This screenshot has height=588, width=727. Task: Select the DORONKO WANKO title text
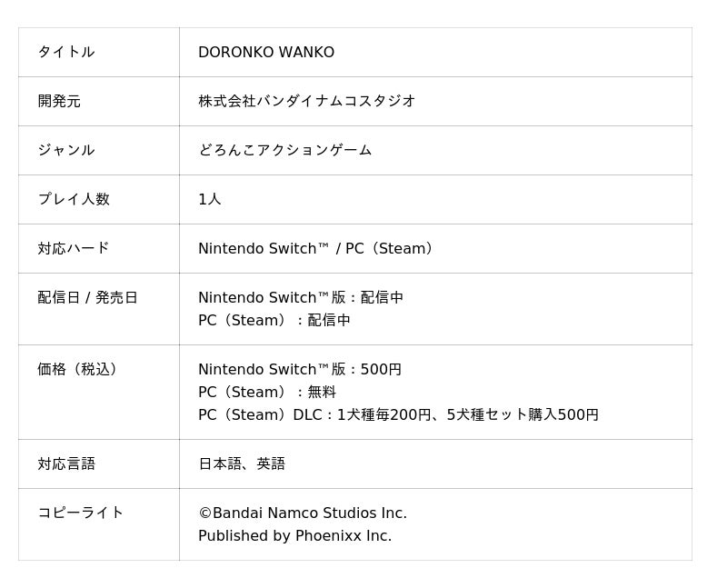266,53
